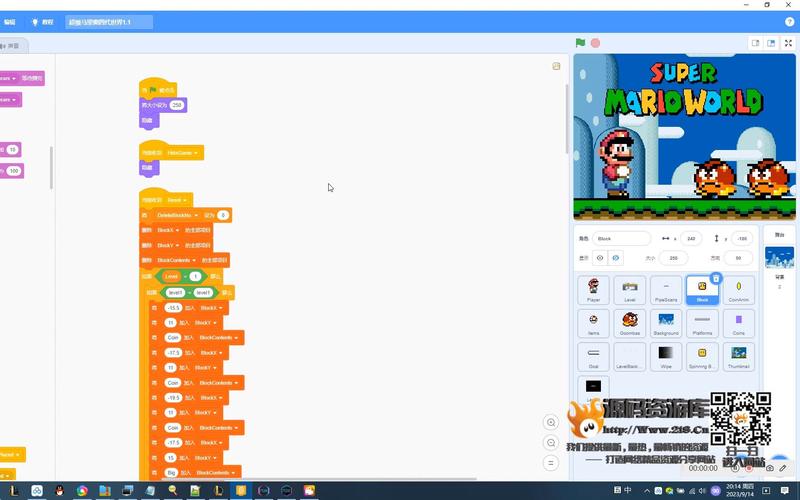Click the project title input field
800x500 pixels.
click(x=109, y=22)
